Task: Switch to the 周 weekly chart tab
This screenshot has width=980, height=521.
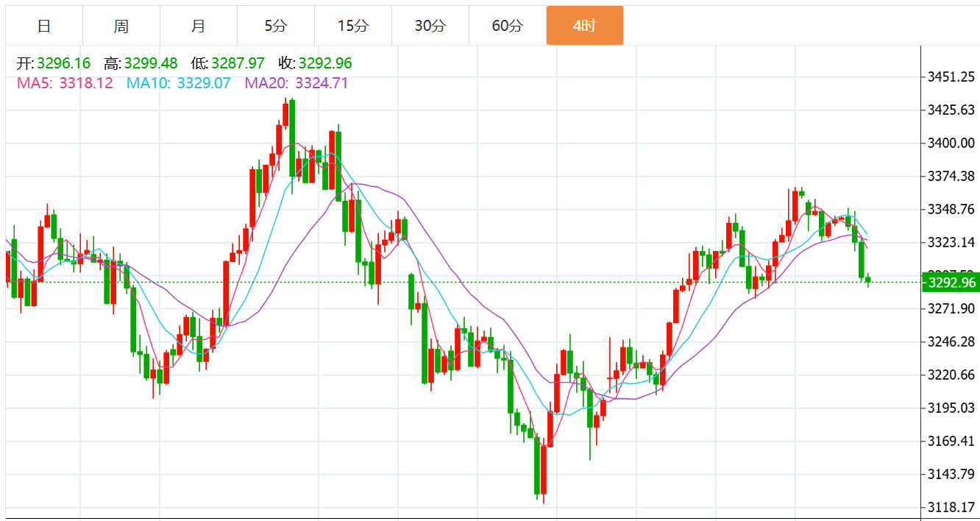Action: 121,26
